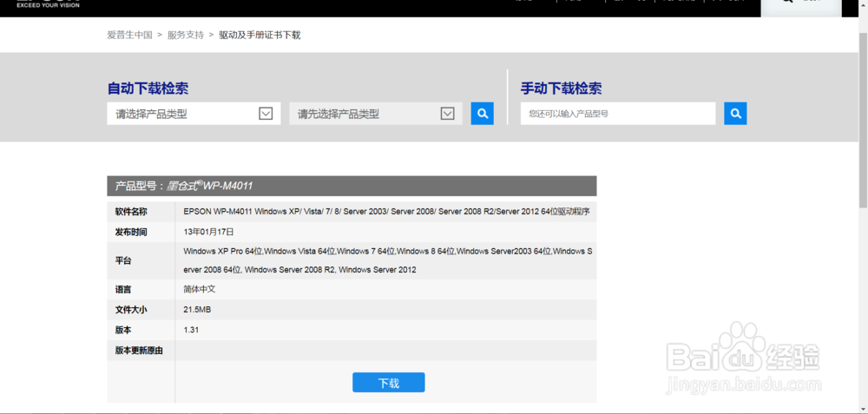
Task: Click the release date 13年01月17日
Action: [x=208, y=232]
